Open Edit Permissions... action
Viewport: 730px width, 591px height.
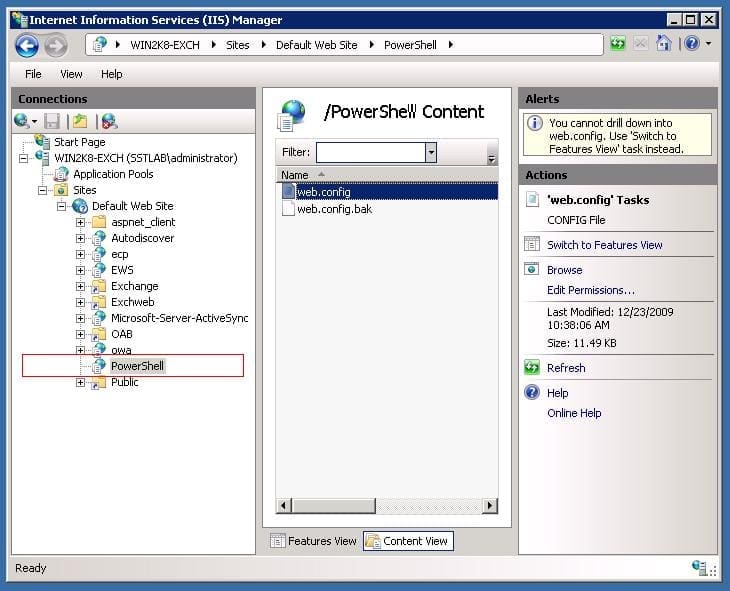[590, 290]
